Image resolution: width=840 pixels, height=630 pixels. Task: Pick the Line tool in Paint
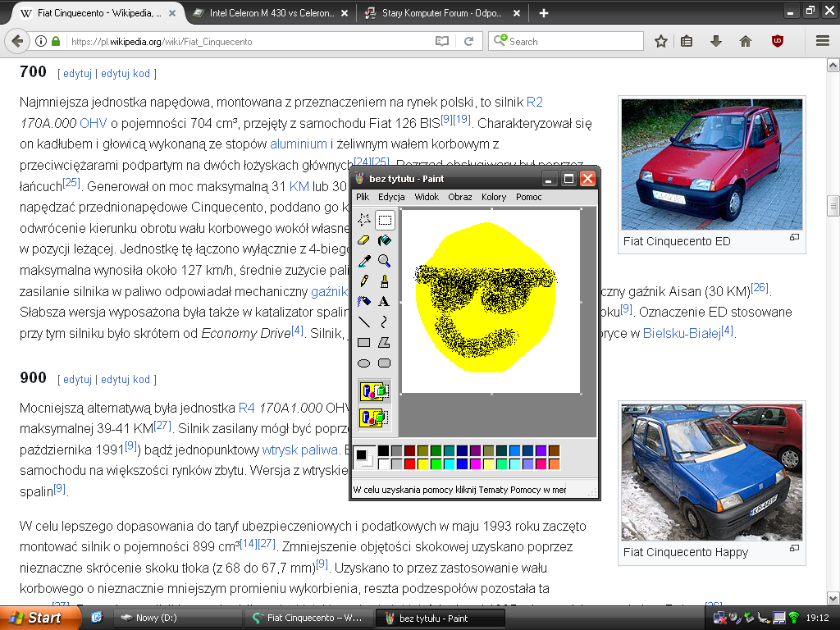[363, 322]
